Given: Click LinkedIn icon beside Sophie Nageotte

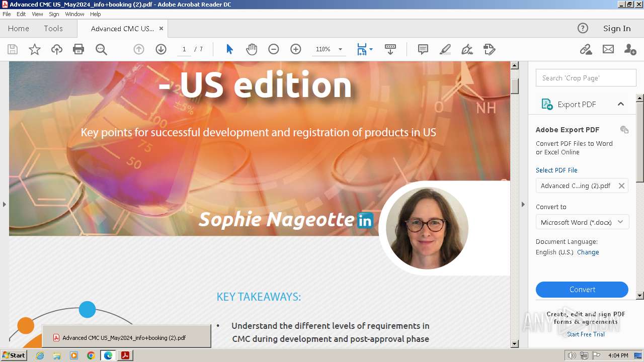Looking at the screenshot, I should tap(365, 220).
